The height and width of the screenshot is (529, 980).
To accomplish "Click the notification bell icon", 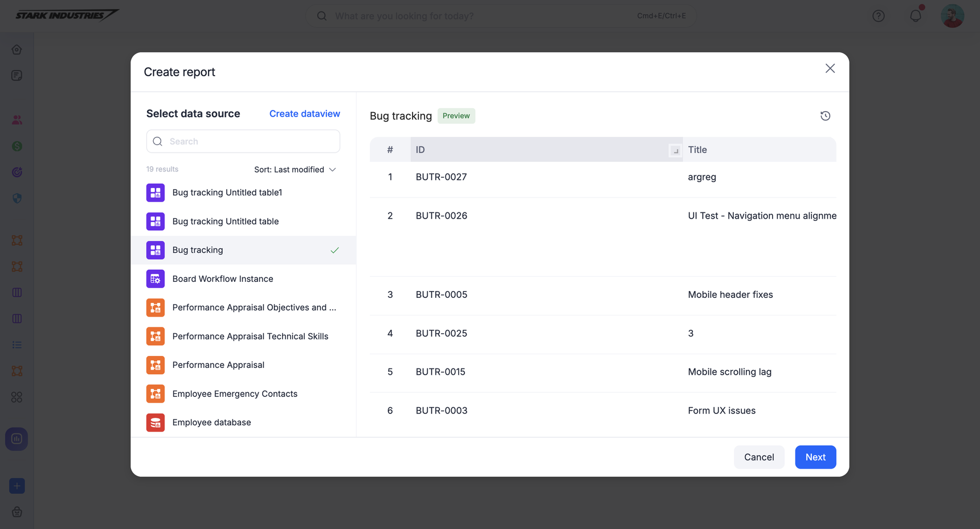I will 915,16.
